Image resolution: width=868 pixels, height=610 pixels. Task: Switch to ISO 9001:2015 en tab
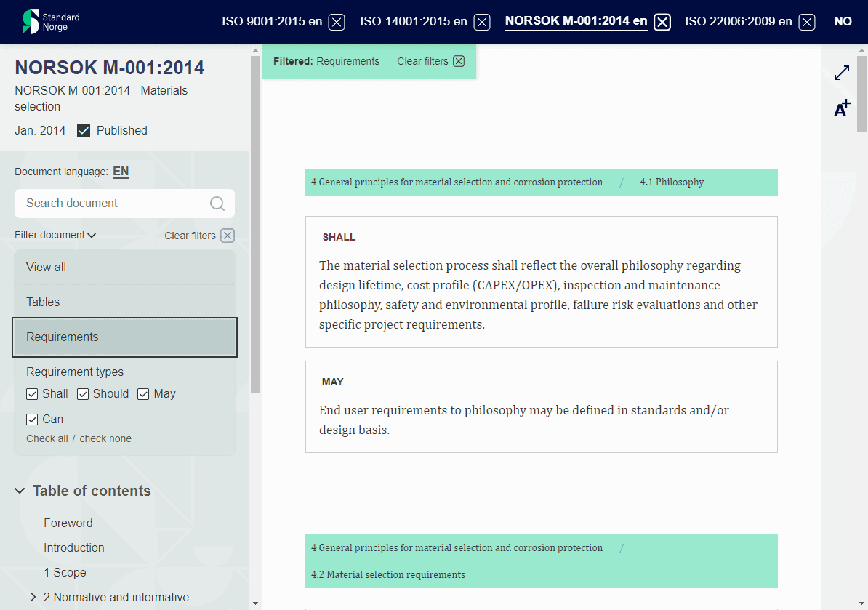272,22
